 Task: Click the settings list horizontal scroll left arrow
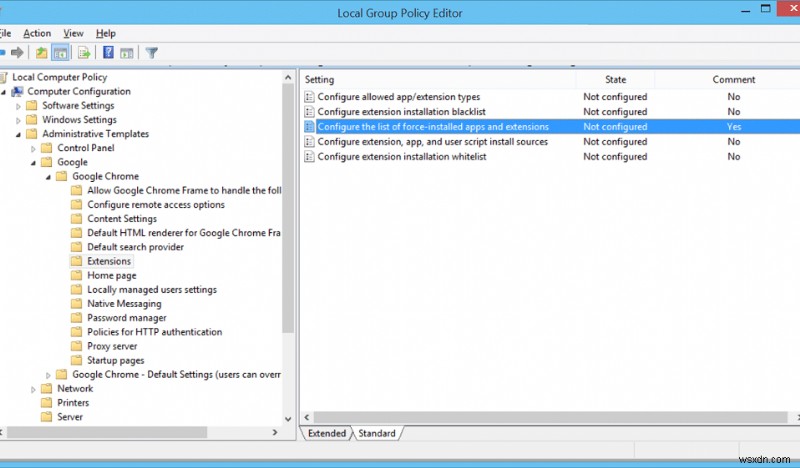pos(307,417)
